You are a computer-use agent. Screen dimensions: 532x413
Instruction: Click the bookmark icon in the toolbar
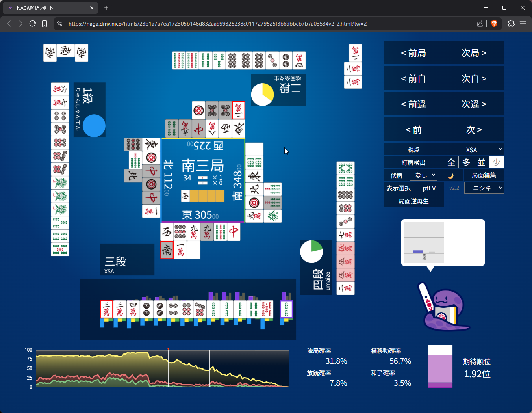pos(44,24)
